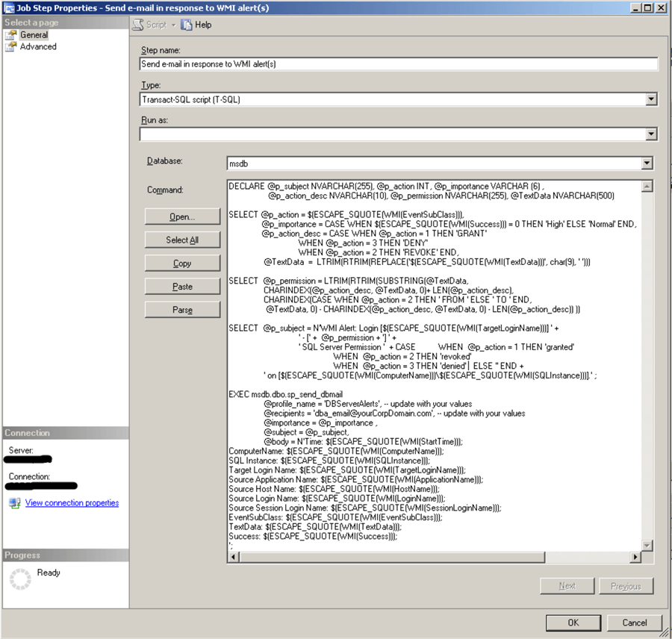Click the Help toolbar icon
Image resolution: width=672 pixels, height=639 pixels.
click(186, 24)
